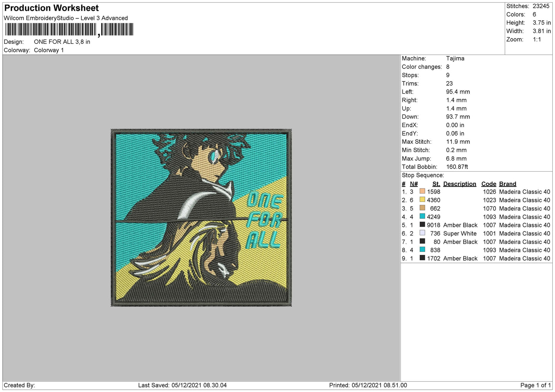Click the Height value '3.75 in'
The height and width of the screenshot is (392, 555).
(x=542, y=23)
